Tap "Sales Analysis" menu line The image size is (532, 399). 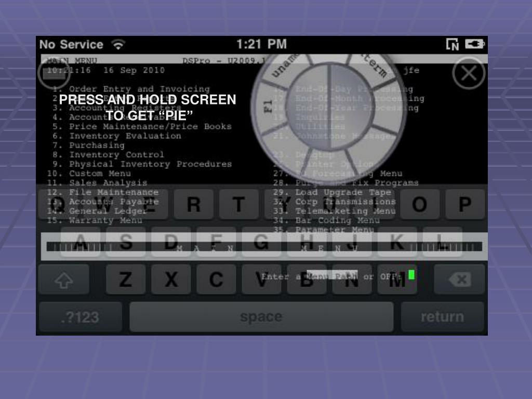(97, 183)
